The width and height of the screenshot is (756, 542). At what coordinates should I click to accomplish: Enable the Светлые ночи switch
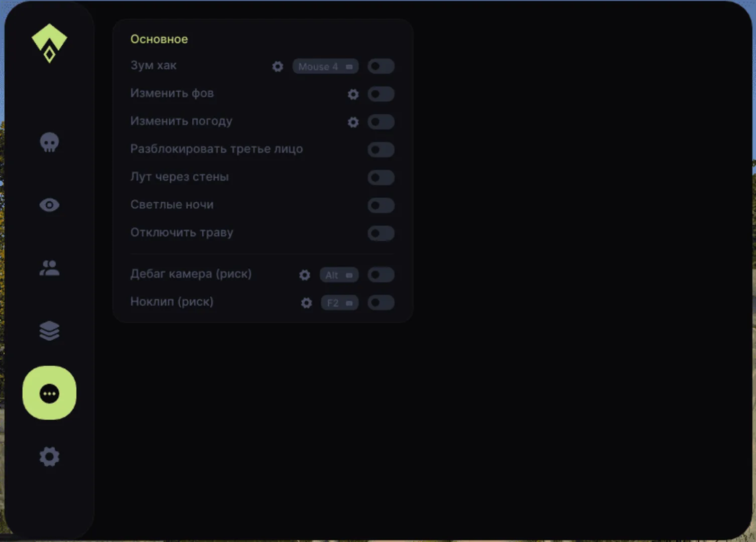coord(381,205)
